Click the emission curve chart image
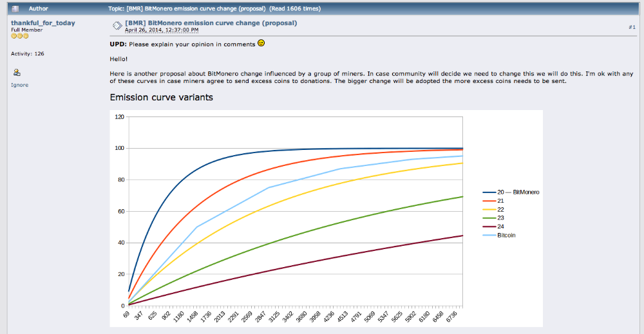644x334 pixels. [x=326, y=218]
